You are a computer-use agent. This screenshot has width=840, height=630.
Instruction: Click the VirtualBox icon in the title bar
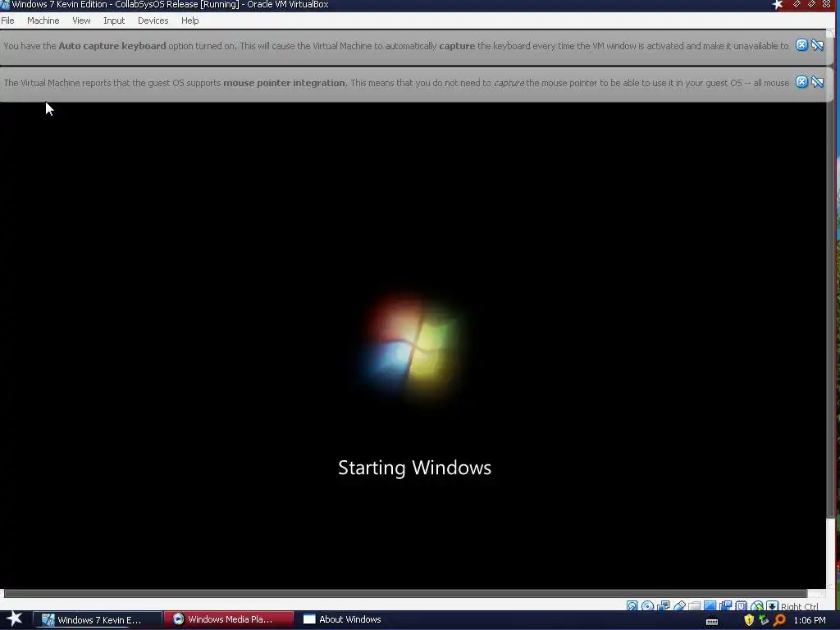click(5, 4)
